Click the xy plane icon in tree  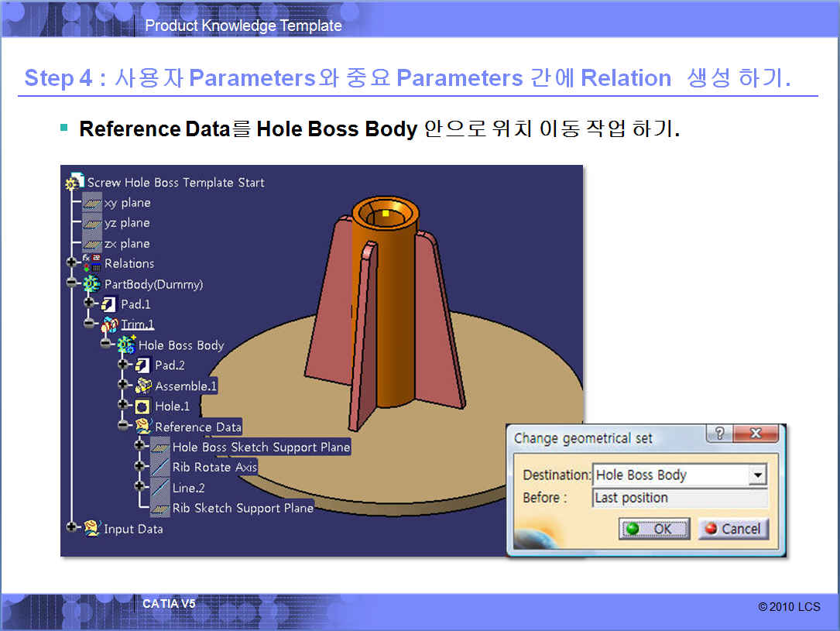coord(92,203)
